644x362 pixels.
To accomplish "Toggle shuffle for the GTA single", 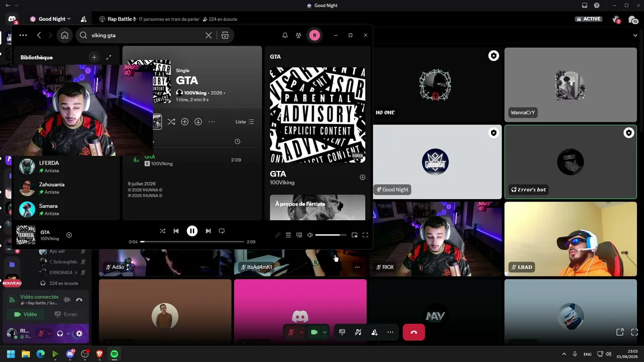I will tap(172, 122).
